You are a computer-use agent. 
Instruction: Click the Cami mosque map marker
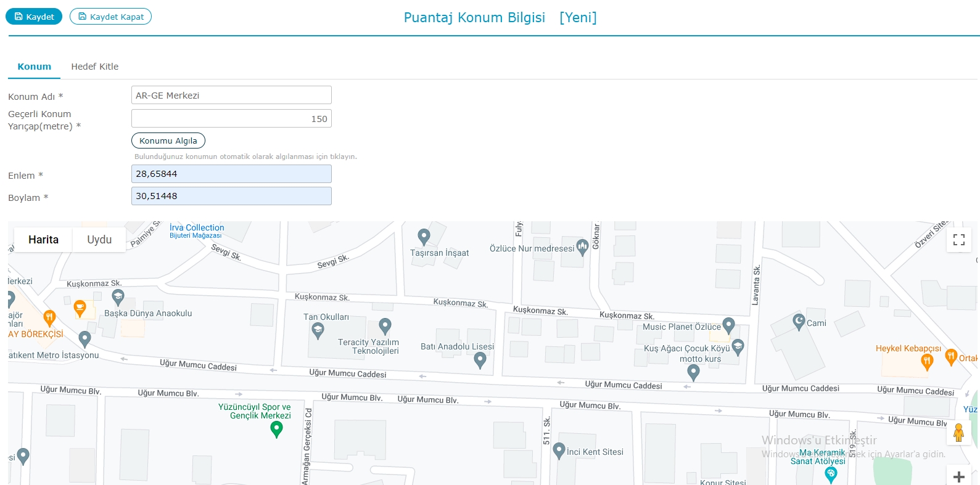799,322
